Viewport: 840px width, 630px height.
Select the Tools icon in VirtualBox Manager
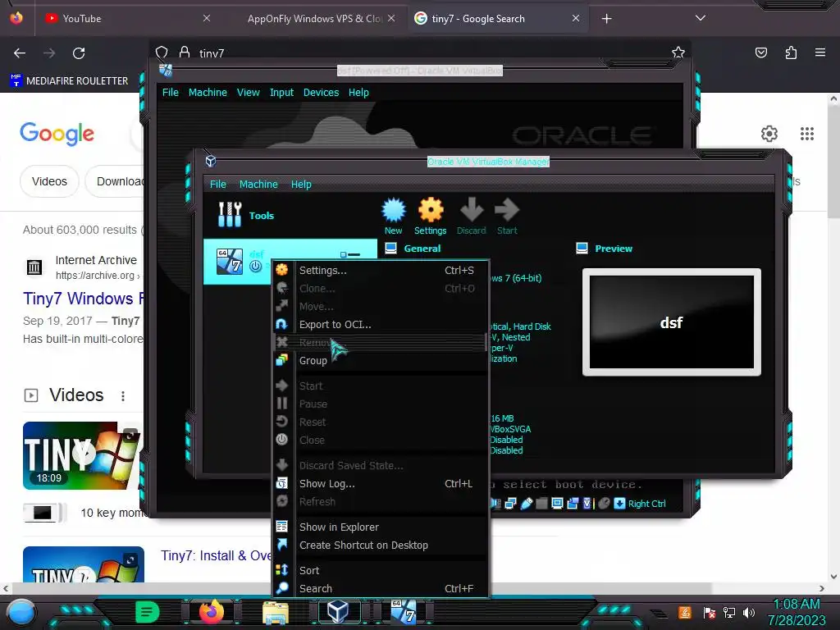click(x=230, y=214)
